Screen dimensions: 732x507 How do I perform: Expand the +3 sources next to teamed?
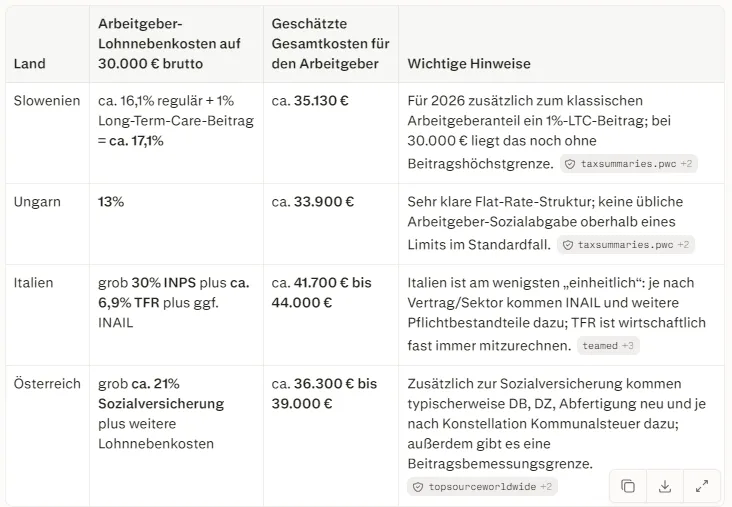[x=628, y=346]
